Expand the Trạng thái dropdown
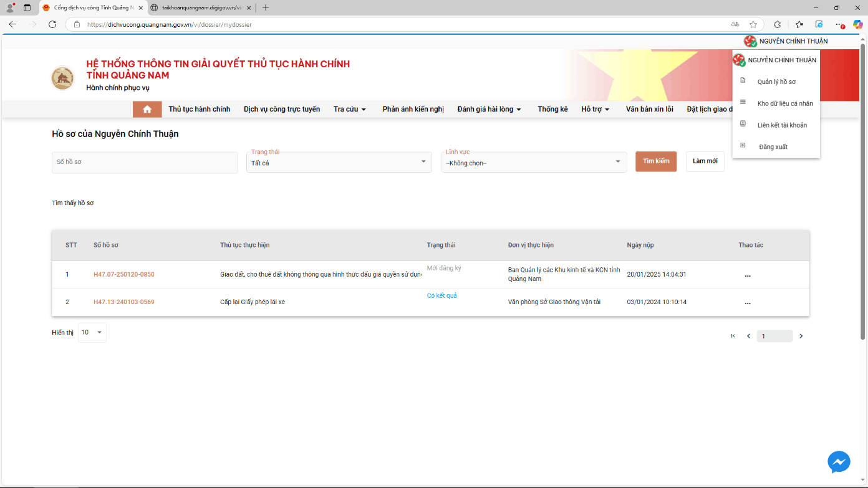This screenshot has width=868, height=488. tap(339, 163)
